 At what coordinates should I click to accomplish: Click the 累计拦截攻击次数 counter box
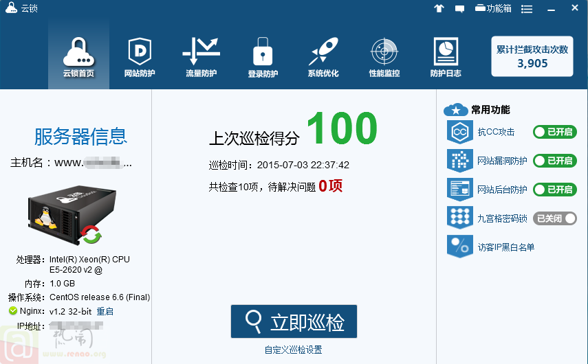(532, 56)
